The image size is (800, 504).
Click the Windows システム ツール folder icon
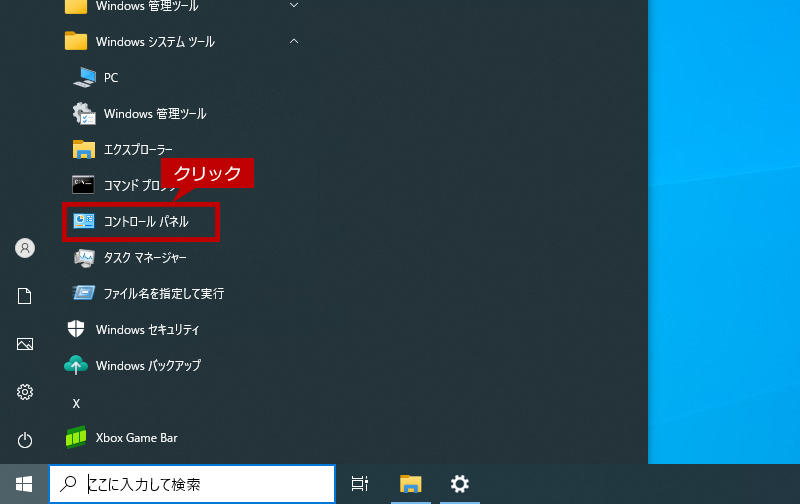click(76, 41)
